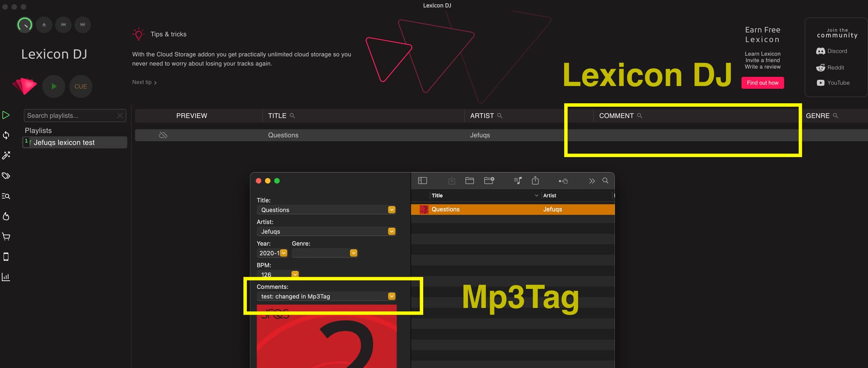Click the Search playlists input field
The height and width of the screenshot is (368, 868).
(70, 116)
